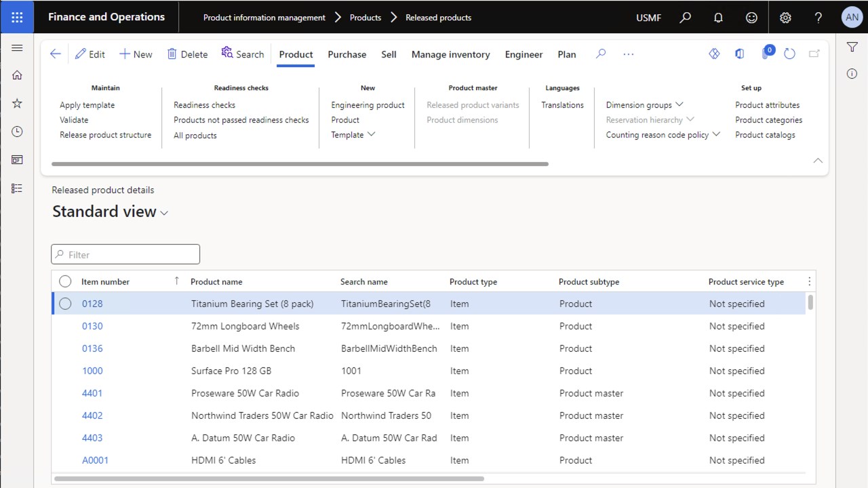The width and height of the screenshot is (868, 488).
Task: Open Translations under Languages
Action: (x=562, y=105)
